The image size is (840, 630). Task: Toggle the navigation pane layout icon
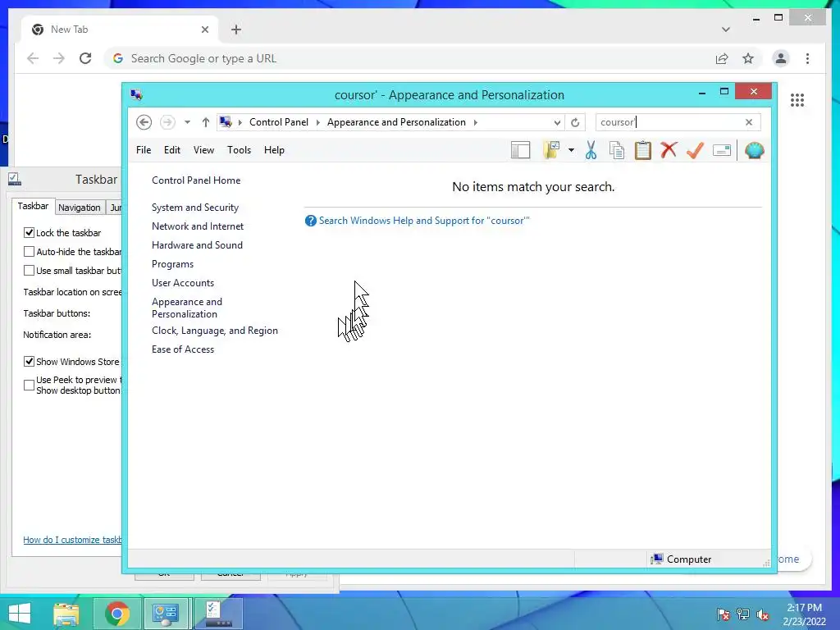click(520, 151)
